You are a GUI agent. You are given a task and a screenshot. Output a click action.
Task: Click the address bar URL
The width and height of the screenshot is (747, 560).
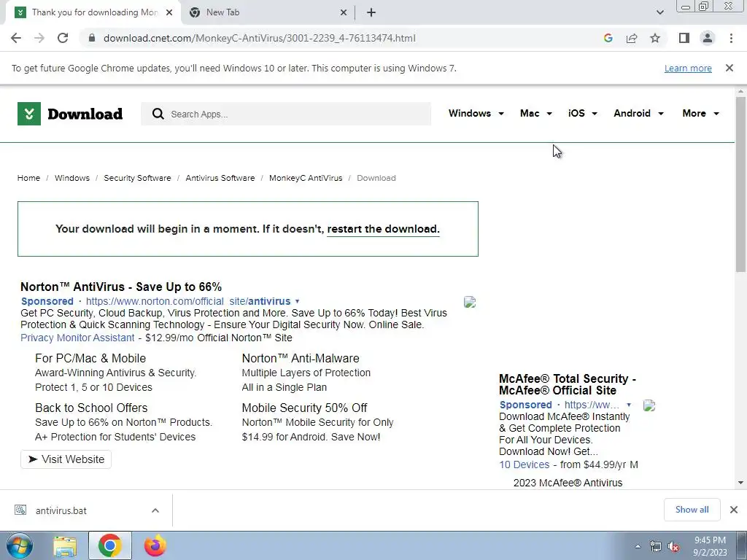click(260, 38)
